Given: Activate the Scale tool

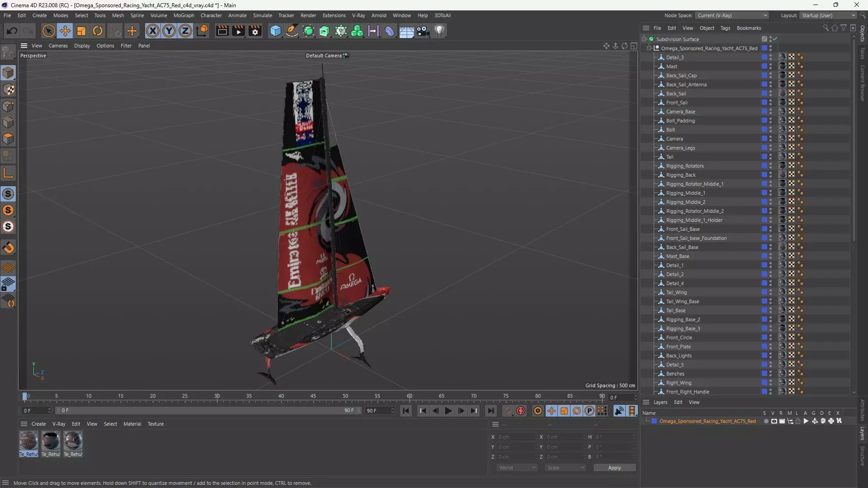Looking at the screenshot, I should (81, 31).
